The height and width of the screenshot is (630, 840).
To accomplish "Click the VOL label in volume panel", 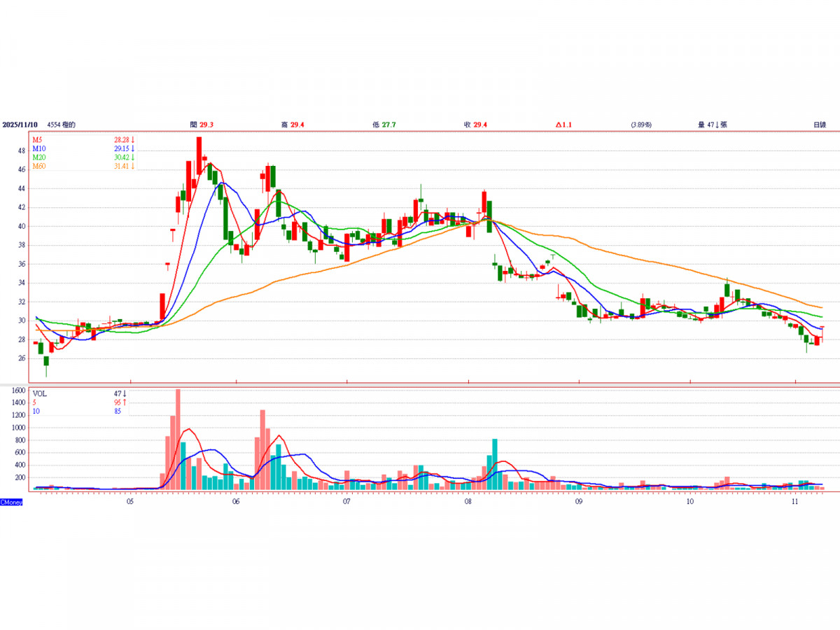I will point(40,393).
